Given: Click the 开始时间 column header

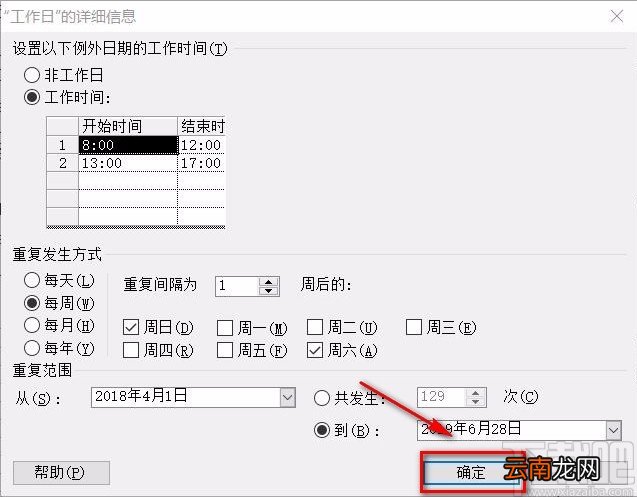Looking at the screenshot, I should 128,126.
